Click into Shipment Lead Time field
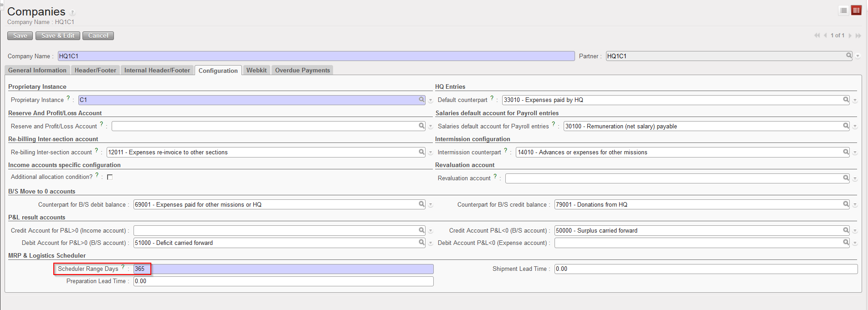 tap(705, 269)
